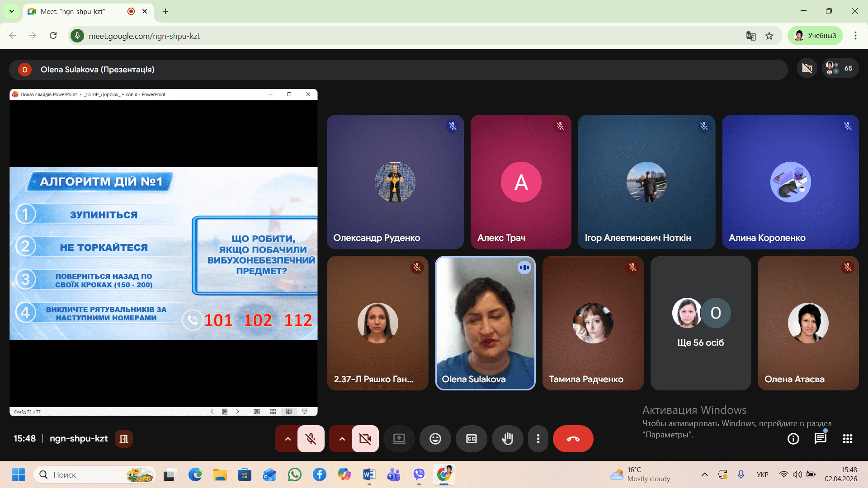The image size is (868, 488).
Task: Open more options three-dot menu
Action: (538, 439)
